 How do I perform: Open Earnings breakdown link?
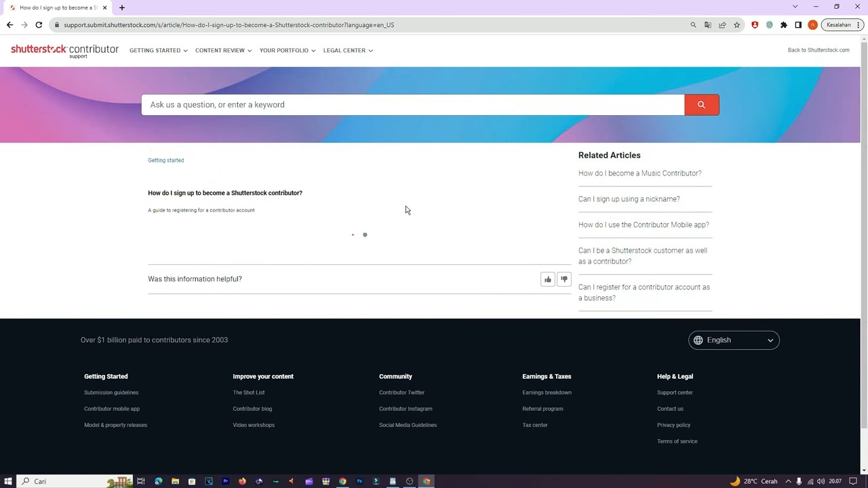[547, 392]
